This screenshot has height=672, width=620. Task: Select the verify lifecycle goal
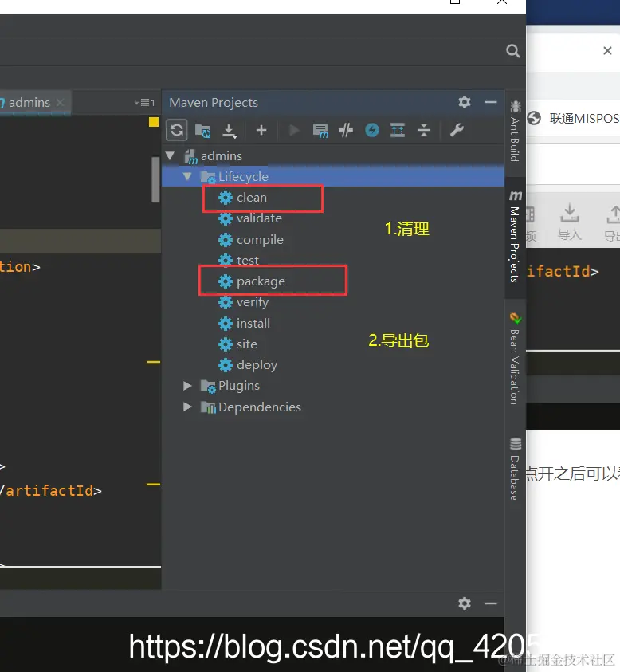(243, 302)
